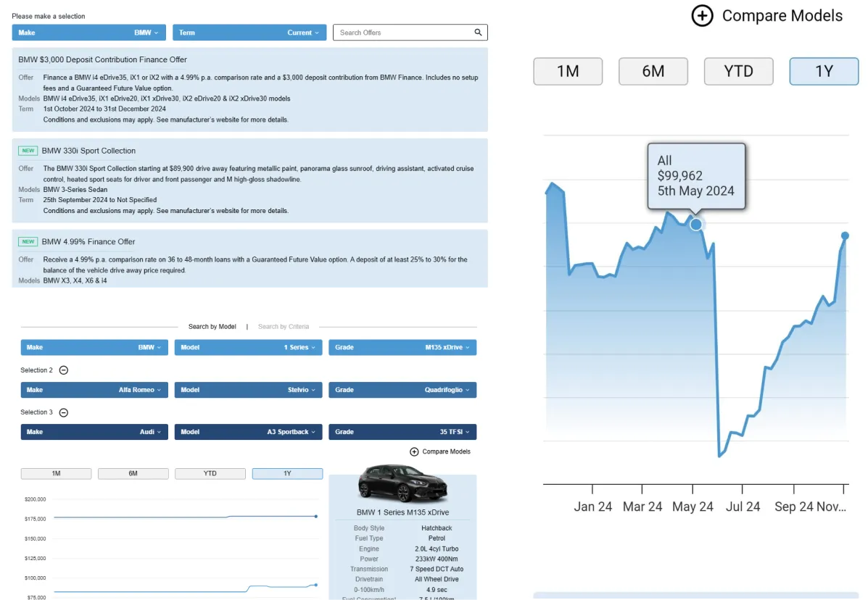
Task: Select the small 6M range button
Action: click(x=133, y=473)
